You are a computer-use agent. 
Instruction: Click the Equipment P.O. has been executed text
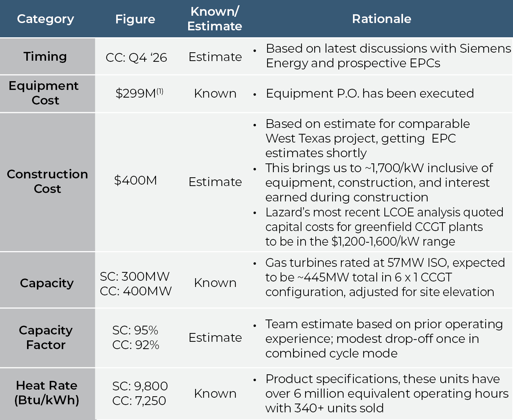coord(370,94)
